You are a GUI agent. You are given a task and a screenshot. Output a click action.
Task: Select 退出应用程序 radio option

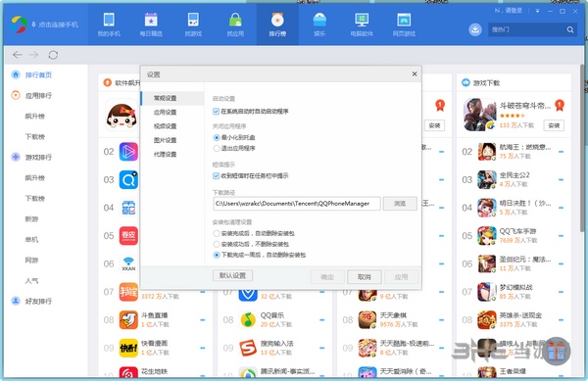217,148
